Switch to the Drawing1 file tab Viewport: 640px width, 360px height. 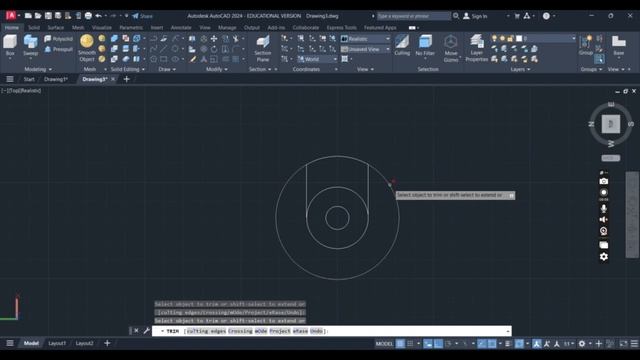pos(56,79)
